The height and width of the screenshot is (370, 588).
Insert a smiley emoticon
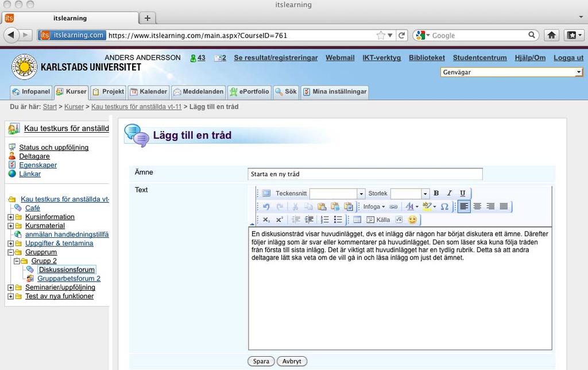pyautogui.click(x=412, y=219)
